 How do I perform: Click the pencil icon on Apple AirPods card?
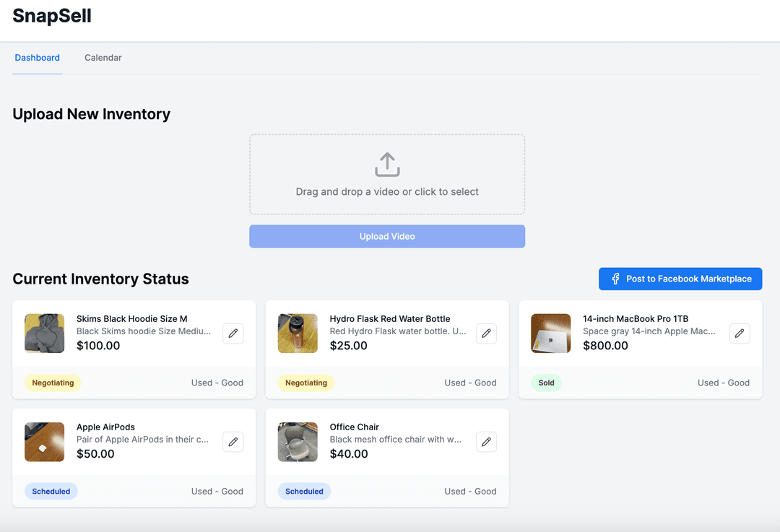point(233,442)
